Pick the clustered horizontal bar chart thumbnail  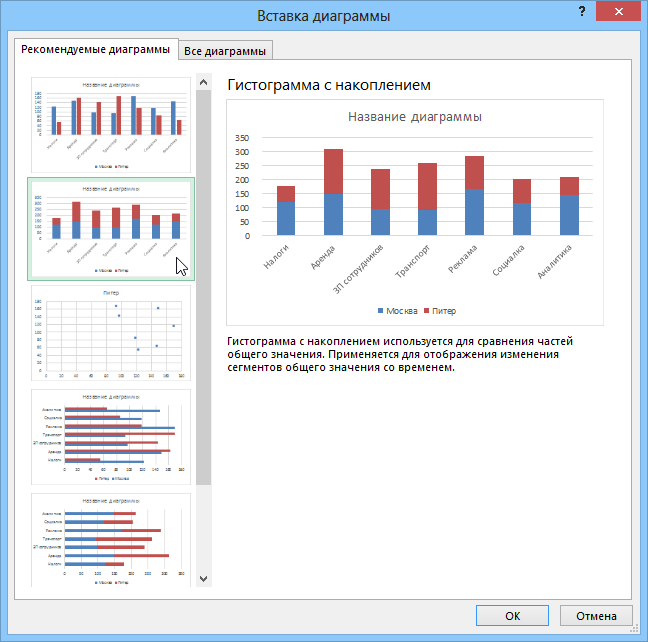pyautogui.click(x=111, y=437)
